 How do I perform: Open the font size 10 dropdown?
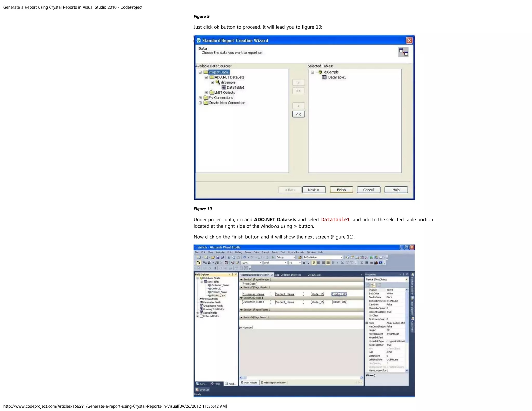click(x=300, y=263)
